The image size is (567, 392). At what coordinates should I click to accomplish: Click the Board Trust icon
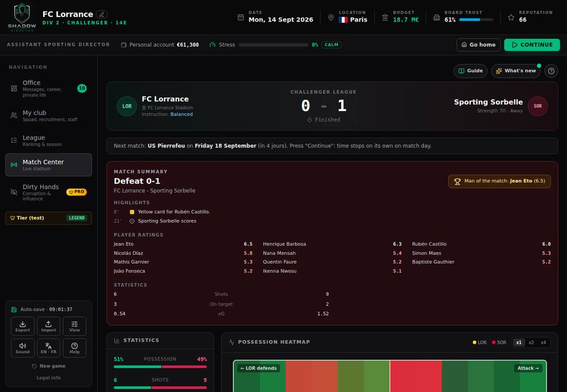click(437, 18)
